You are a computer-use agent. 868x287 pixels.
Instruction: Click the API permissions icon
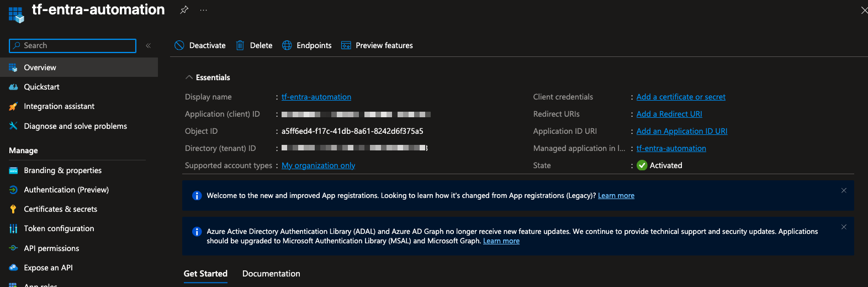[x=13, y=248]
